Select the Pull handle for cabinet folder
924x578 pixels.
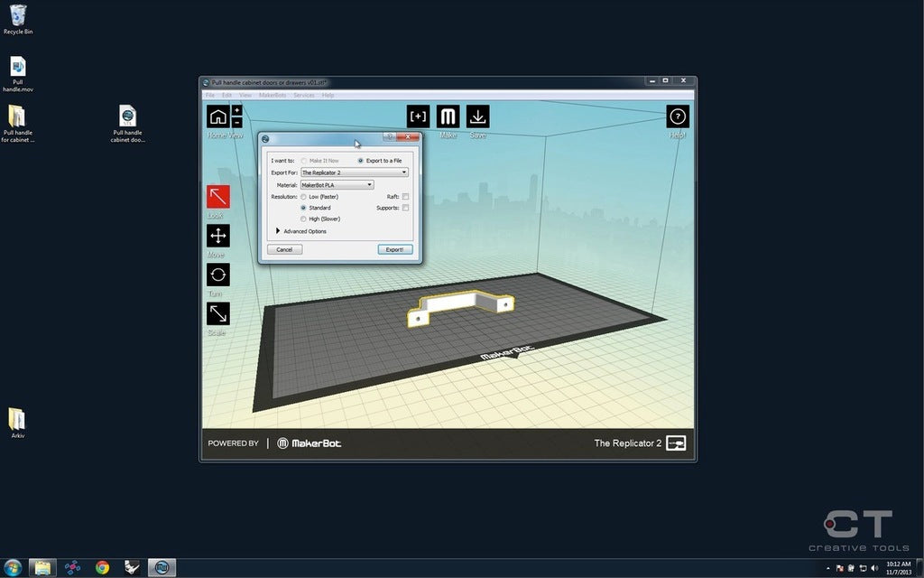(18, 124)
